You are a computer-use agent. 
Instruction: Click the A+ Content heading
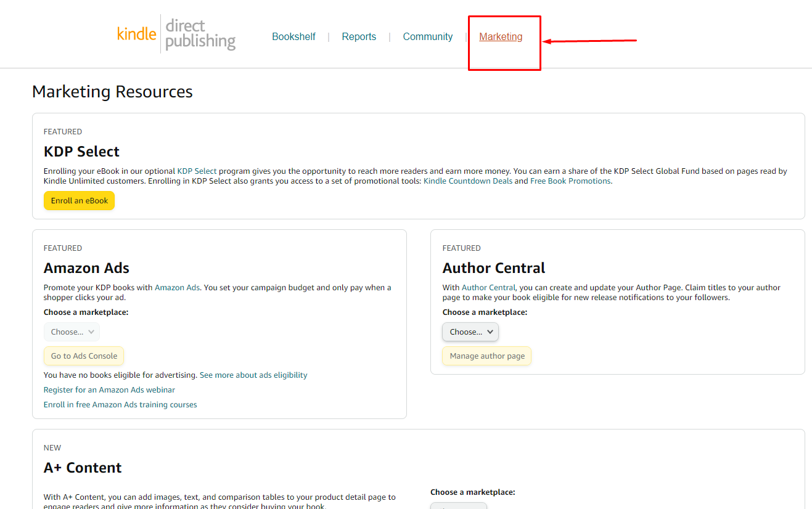83,468
